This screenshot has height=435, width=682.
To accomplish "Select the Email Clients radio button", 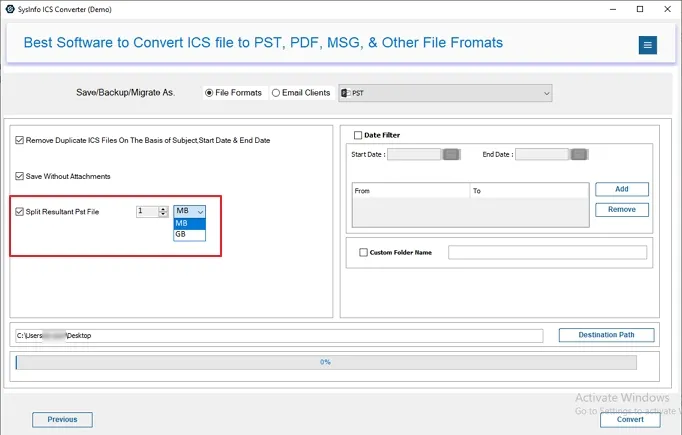I will click(276, 93).
